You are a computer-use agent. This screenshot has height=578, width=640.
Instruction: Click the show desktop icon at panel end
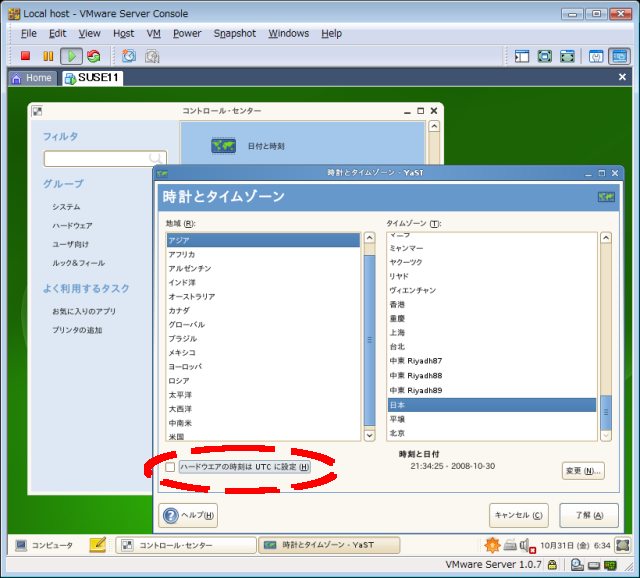[623, 545]
